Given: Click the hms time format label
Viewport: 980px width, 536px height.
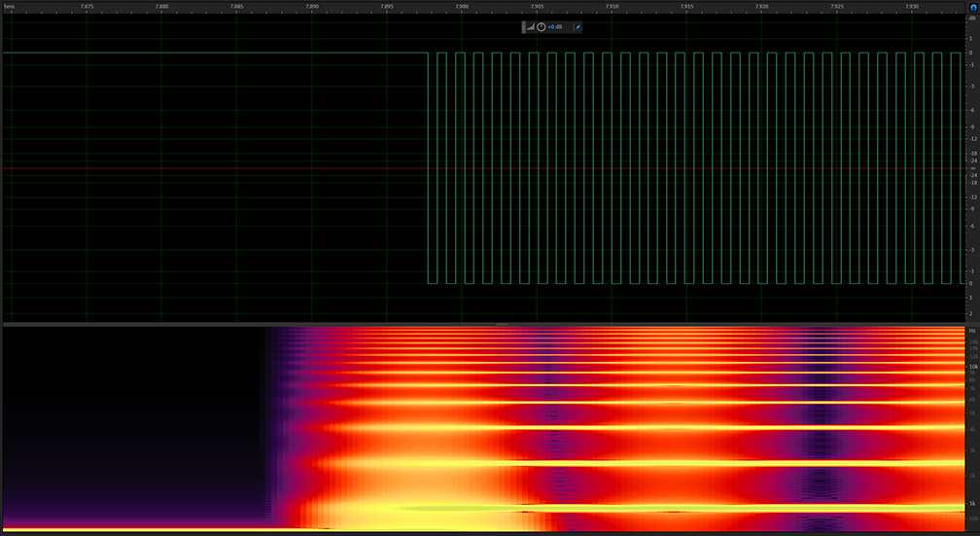Looking at the screenshot, I should (9, 6).
